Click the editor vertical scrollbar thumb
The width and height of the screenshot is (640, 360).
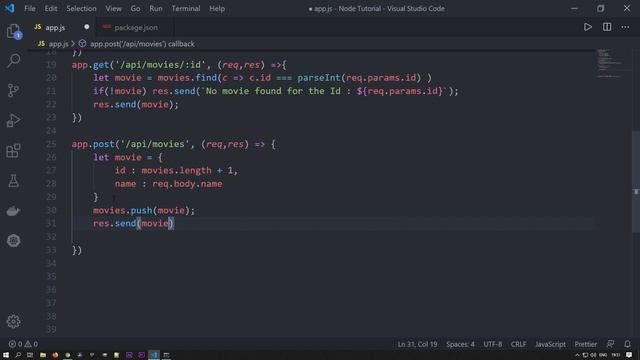(636, 182)
